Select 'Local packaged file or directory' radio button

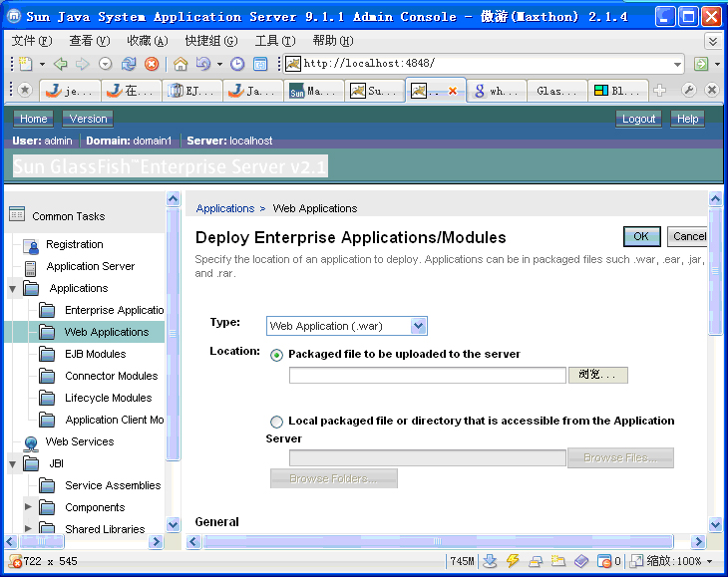(x=276, y=422)
